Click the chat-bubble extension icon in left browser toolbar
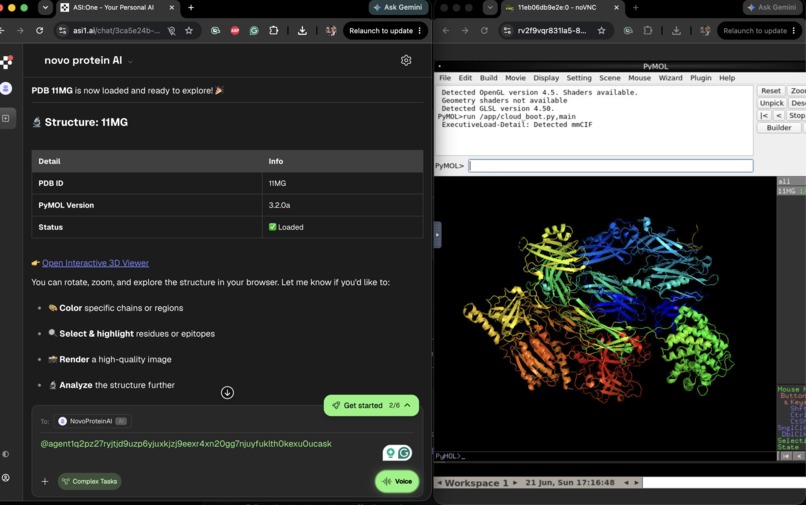Viewport: 806px width, 505px height. (x=215, y=31)
